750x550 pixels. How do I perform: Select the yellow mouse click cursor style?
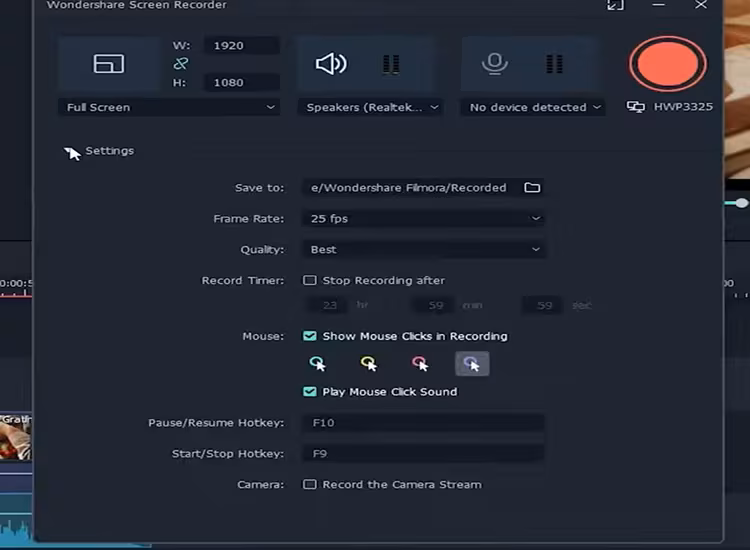point(369,363)
